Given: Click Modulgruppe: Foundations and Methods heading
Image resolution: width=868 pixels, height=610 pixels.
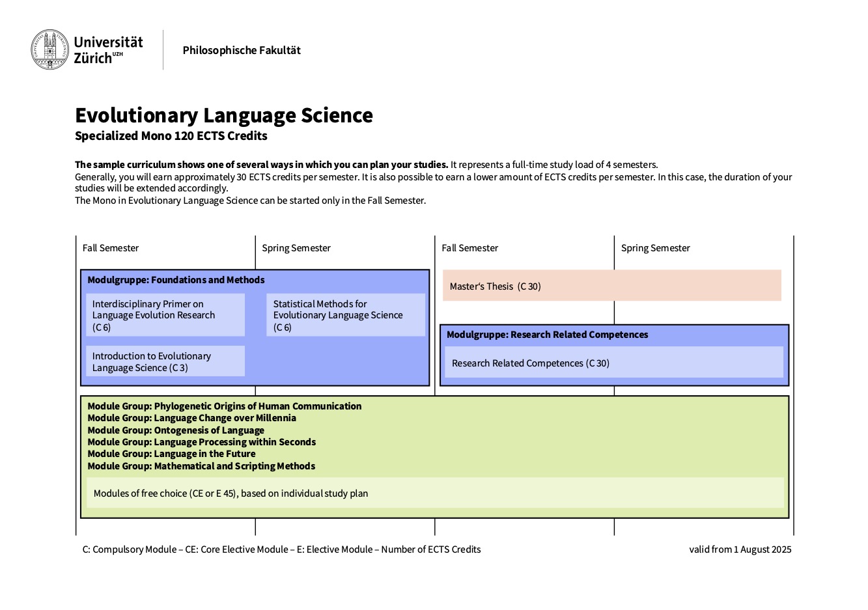Looking at the screenshot, I should pos(176,280).
